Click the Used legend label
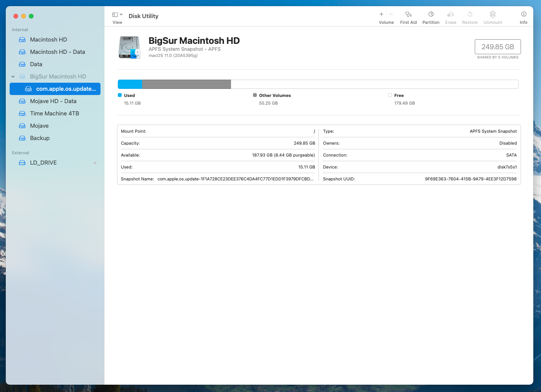This screenshot has width=541, height=392. [129, 95]
